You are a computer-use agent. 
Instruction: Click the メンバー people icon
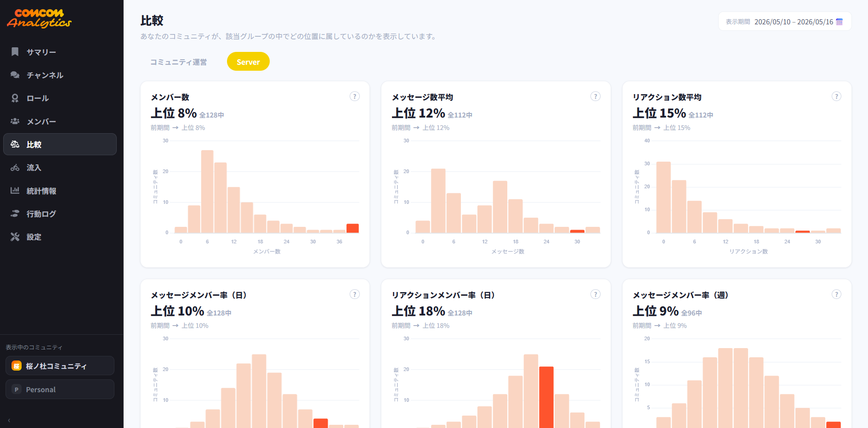(15, 121)
